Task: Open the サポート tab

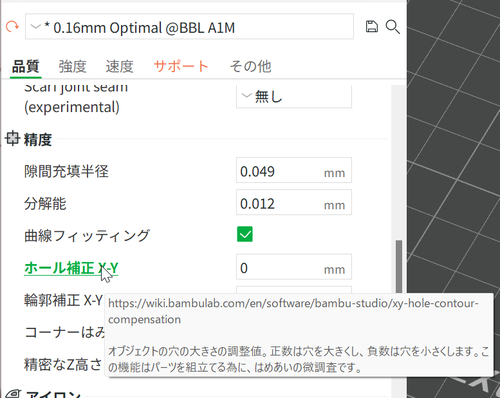Action: coord(181,66)
